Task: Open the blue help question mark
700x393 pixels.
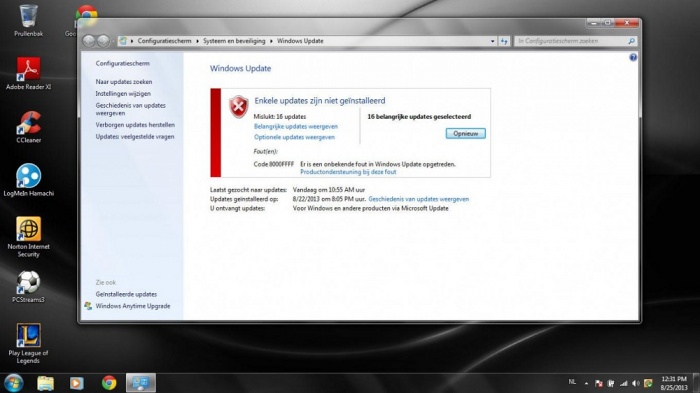Action: pos(633,57)
